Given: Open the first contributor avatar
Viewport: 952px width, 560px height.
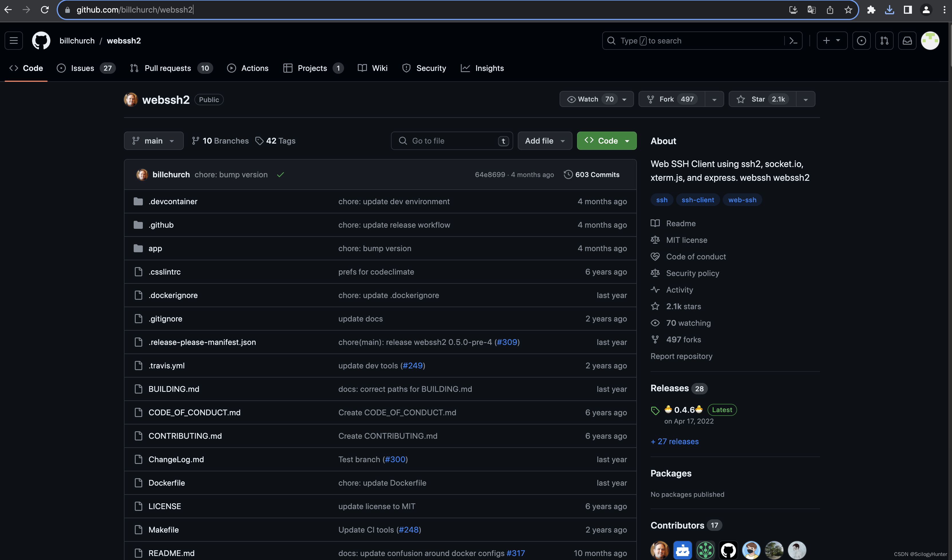Looking at the screenshot, I should point(659,550).
